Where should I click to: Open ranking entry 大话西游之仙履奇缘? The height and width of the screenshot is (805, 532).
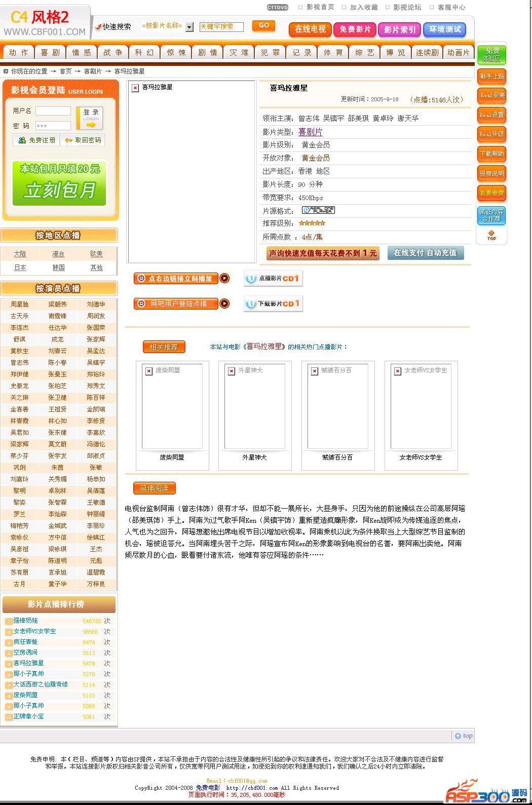41,684
